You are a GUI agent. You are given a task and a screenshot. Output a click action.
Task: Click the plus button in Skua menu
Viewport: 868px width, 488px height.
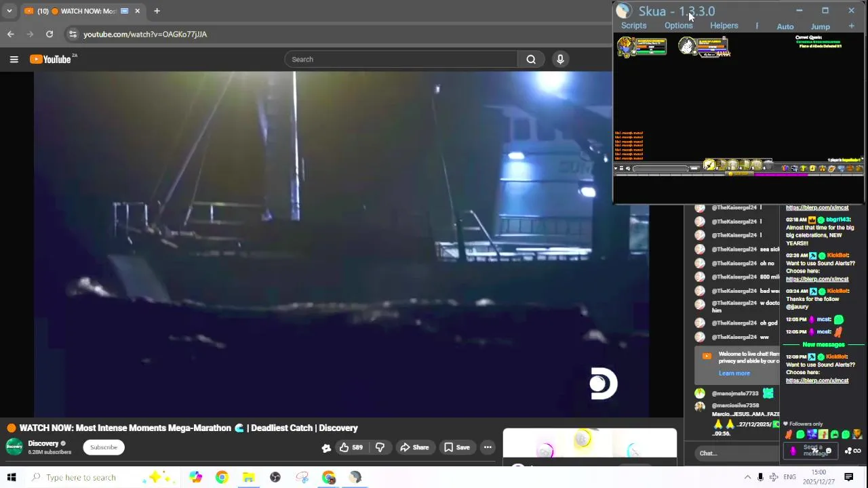852,26
